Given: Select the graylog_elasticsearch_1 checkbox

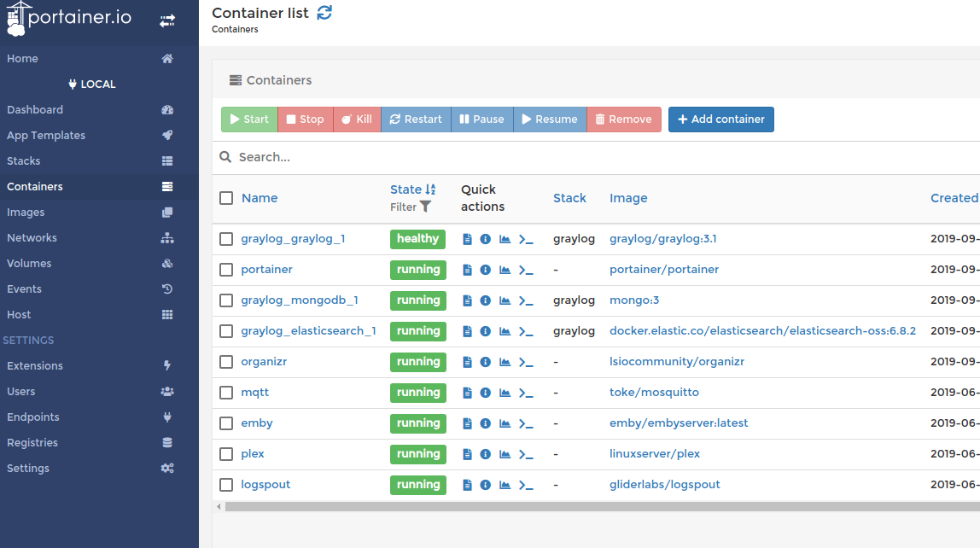Looking at the screenshot, I should coord(226,331).
